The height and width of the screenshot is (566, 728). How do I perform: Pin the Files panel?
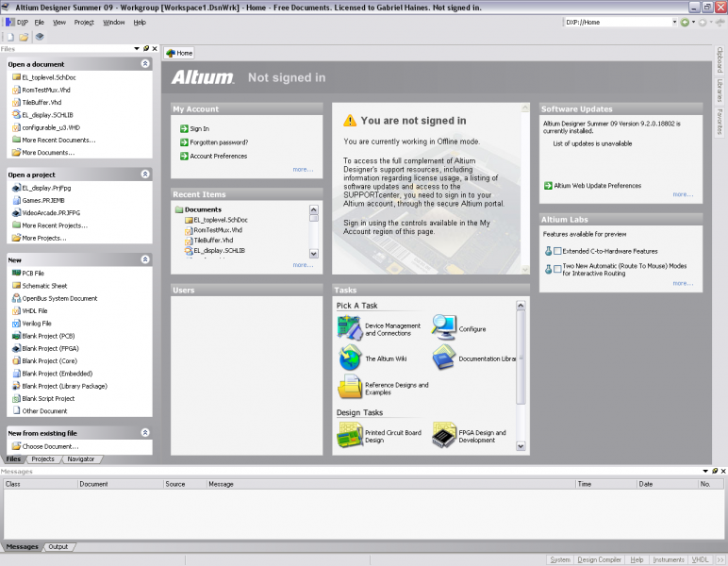pyautogui.click(x=146, y=48)
